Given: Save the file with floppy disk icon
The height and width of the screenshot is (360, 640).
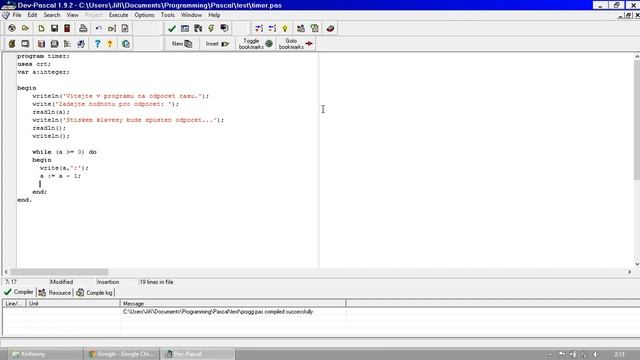Looking at the screenshot, I should (54, 28).
